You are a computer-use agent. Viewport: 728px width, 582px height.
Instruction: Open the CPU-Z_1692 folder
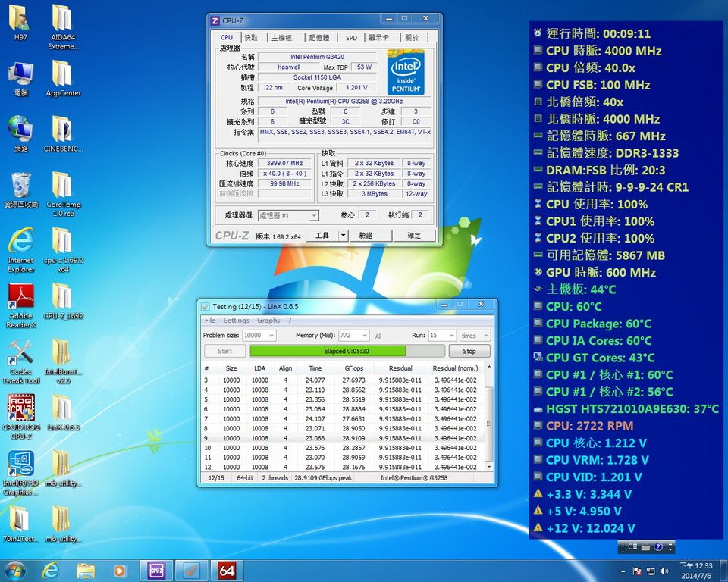pos(63,302)
